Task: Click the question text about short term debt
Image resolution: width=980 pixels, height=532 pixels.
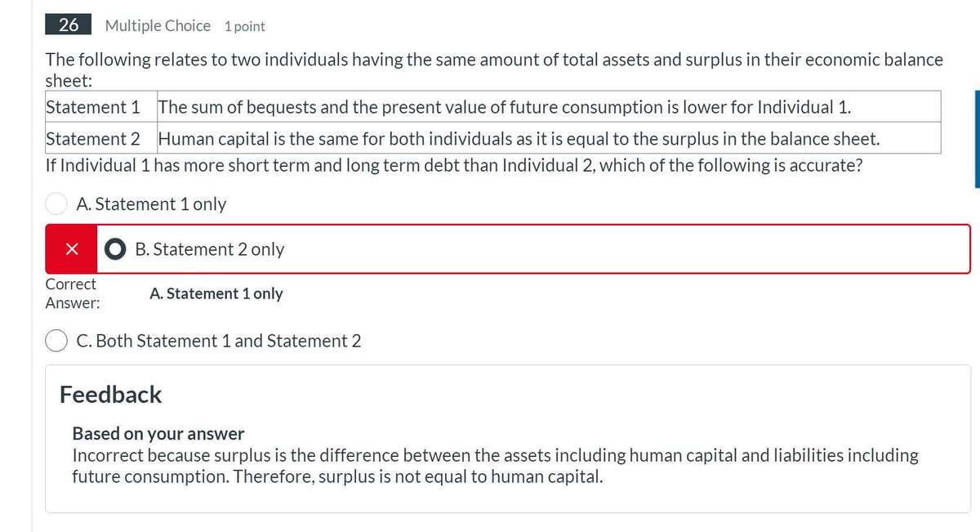Action: click(x=454, y=165)
